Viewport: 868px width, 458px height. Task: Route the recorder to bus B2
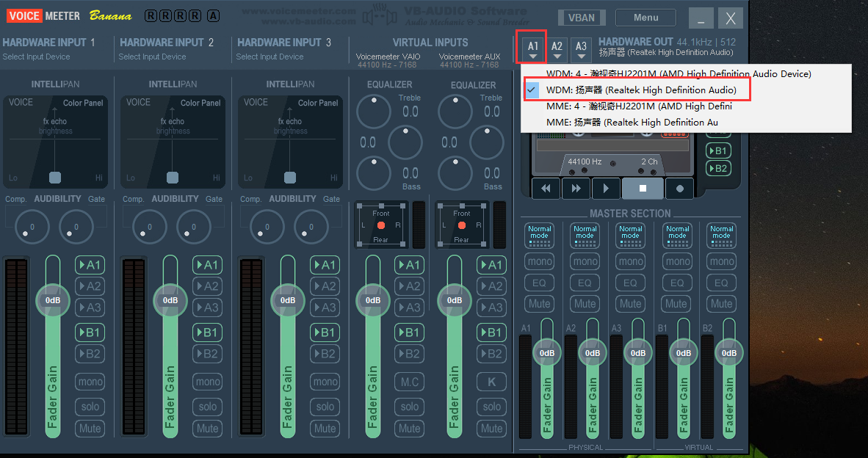click(718, 168)
